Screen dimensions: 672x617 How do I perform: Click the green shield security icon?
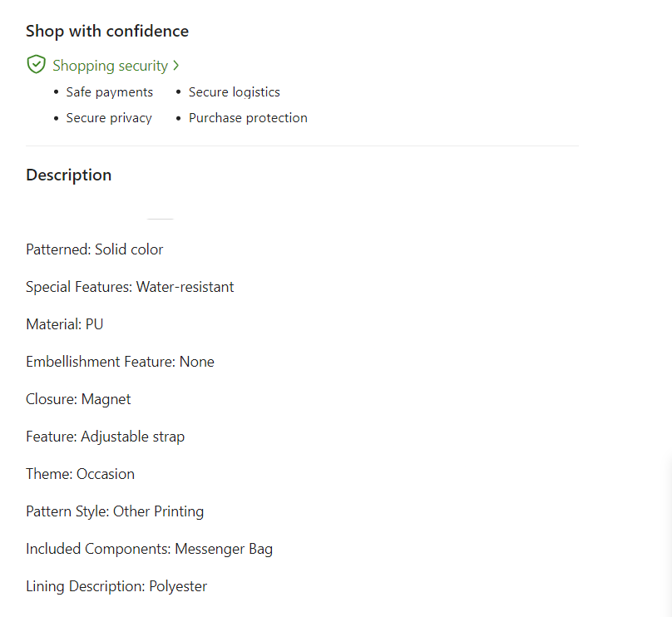36,65
